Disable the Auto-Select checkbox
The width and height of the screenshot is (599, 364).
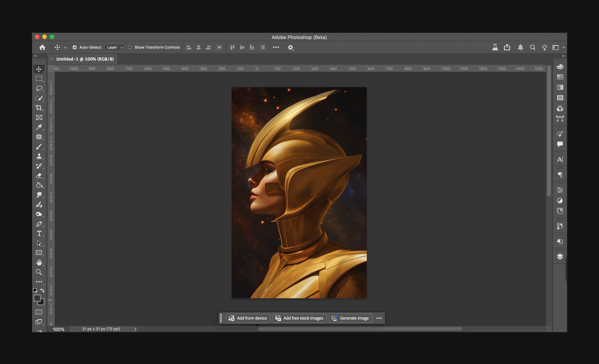click(x=75, y=47)
